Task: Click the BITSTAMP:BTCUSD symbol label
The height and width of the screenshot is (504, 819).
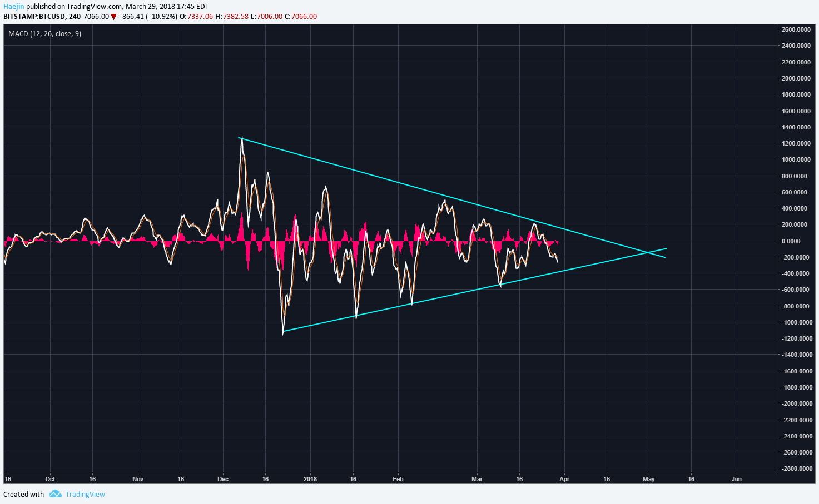Action: (x=34, y=17)
